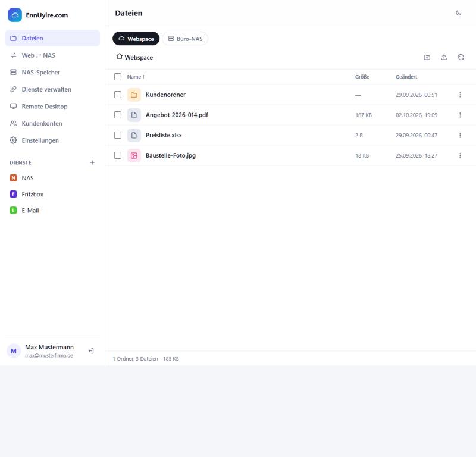Click the green E-Mail service badge

[13, 211]
